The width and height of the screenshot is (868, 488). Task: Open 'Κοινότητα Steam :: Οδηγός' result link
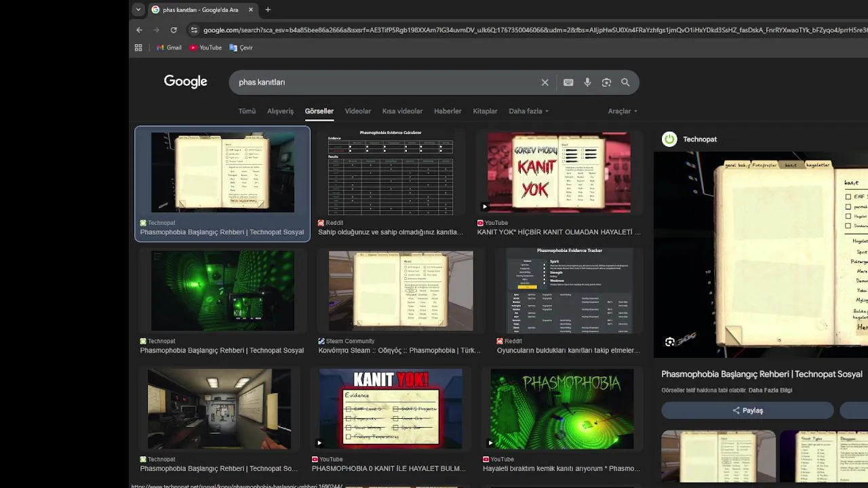pos(399,350)
